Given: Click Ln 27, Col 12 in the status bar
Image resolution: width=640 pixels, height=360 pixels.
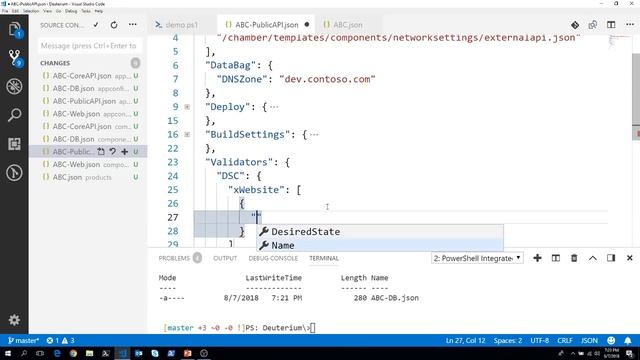Looking at the screenshot, I should [x=465, y=340].
